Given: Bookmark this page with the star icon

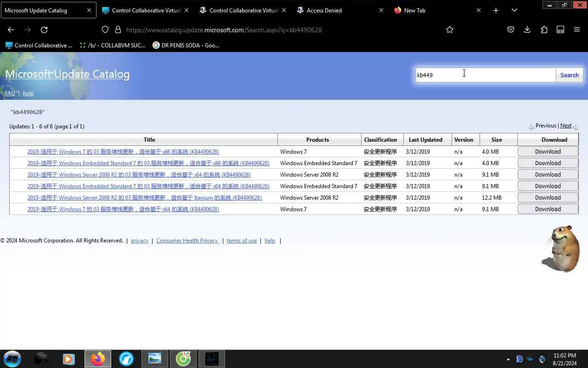Looking at the screenshot, I should click(450, 29).
